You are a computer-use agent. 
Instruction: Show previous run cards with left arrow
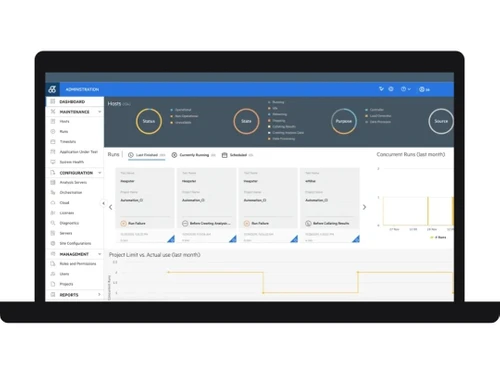coord(111,207)
